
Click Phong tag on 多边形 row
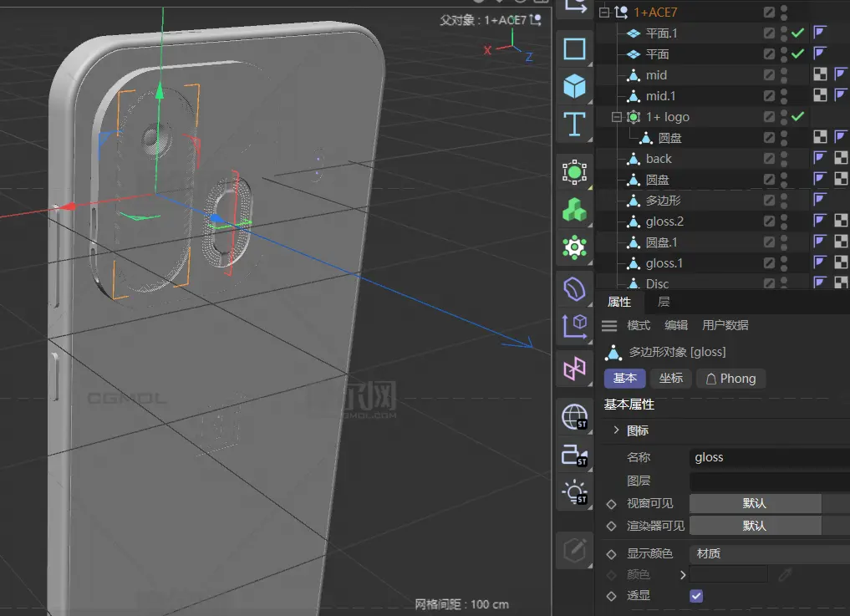point(820,200)
